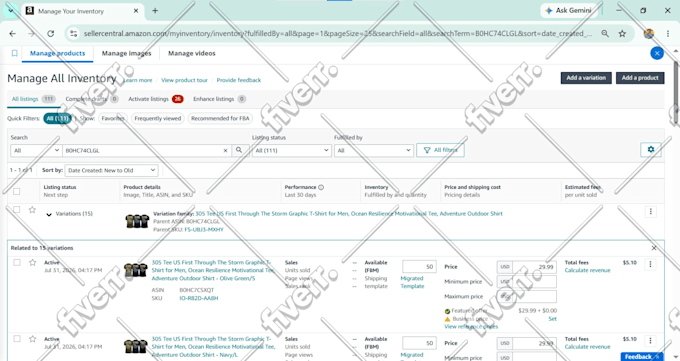
Task: Tick the Olive Green/S listing checkbox
Action: click(x=16, y=263)
